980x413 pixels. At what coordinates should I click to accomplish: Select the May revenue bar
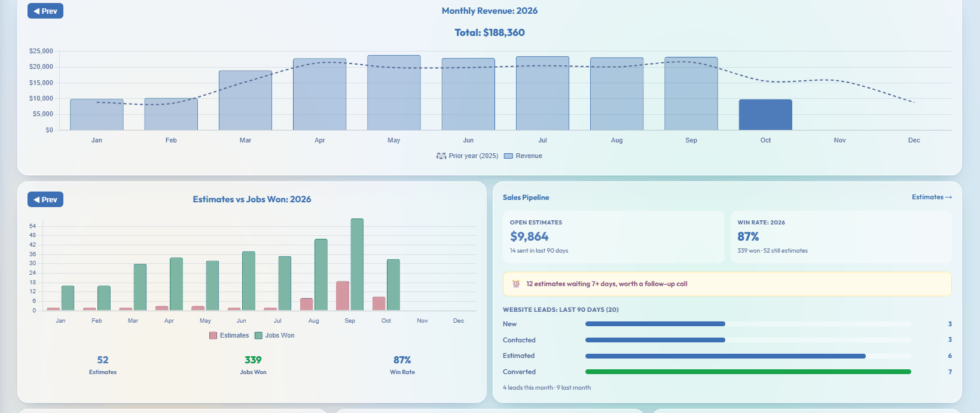click(x=394, y=93)
